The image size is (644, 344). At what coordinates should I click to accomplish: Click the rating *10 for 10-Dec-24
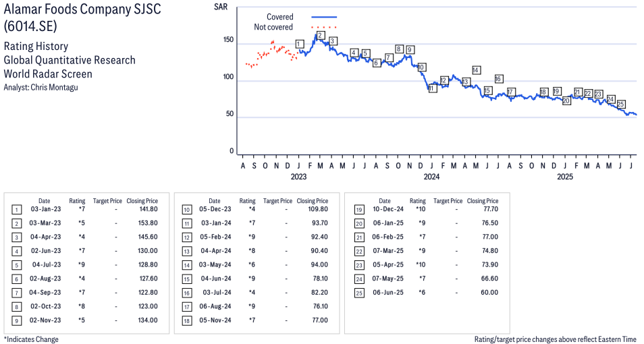(421, 209)
